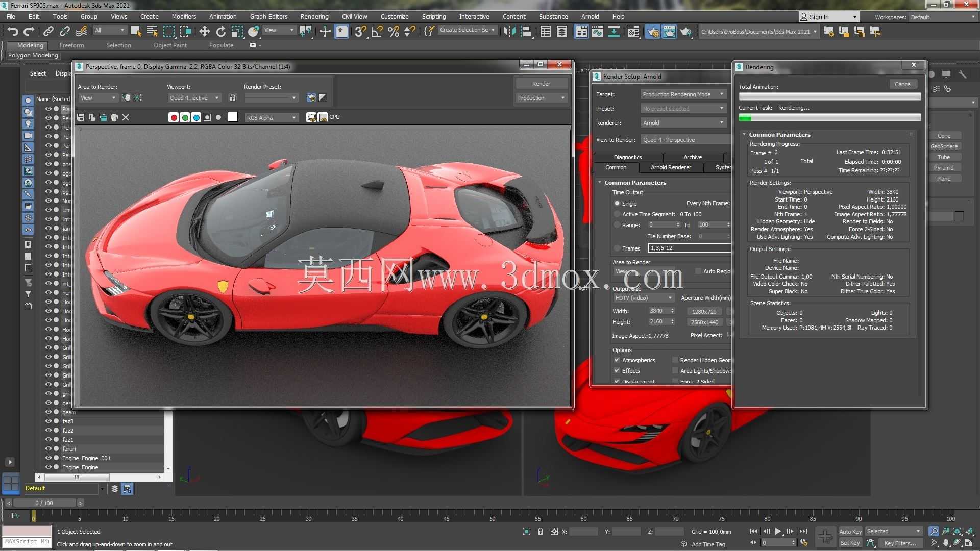980x551 pixels.
Task: Toggle the alpha channel display
Action: [207, 117]
